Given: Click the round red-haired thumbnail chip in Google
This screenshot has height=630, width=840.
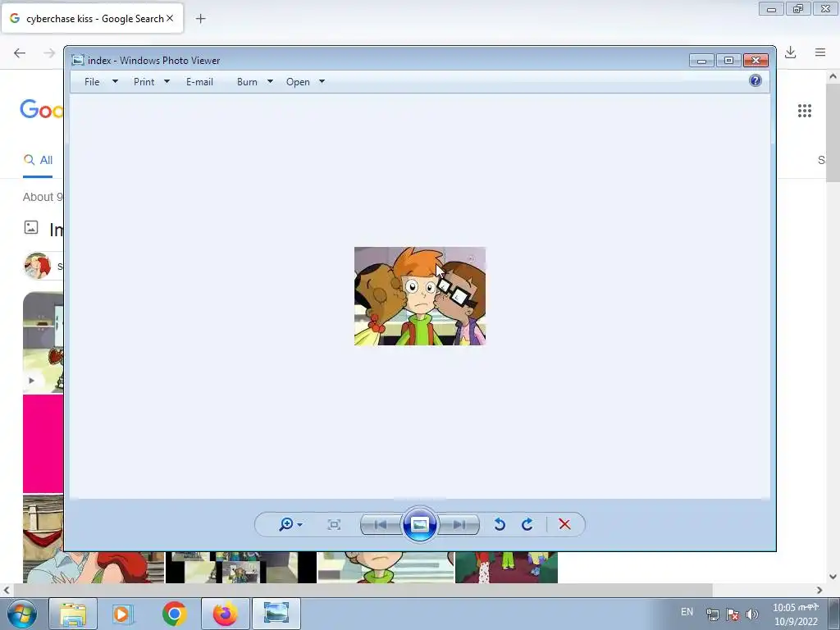Looking at the screenshot, I should [38, 266].
